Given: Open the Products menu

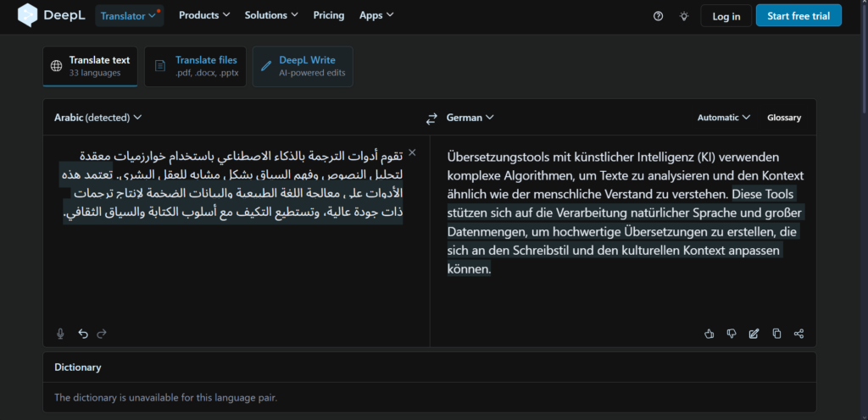Looking at the screenshot, I should [204, 15].
